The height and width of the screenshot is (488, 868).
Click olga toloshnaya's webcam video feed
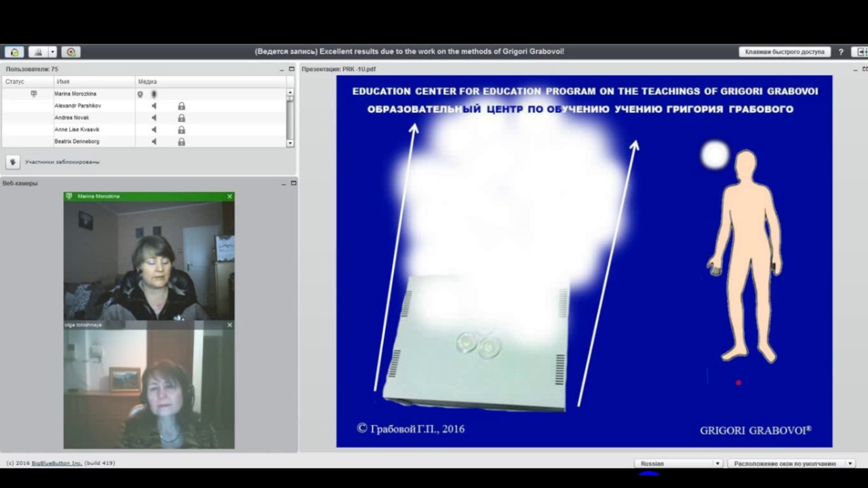pyautogui.click(x=149, y=389)
